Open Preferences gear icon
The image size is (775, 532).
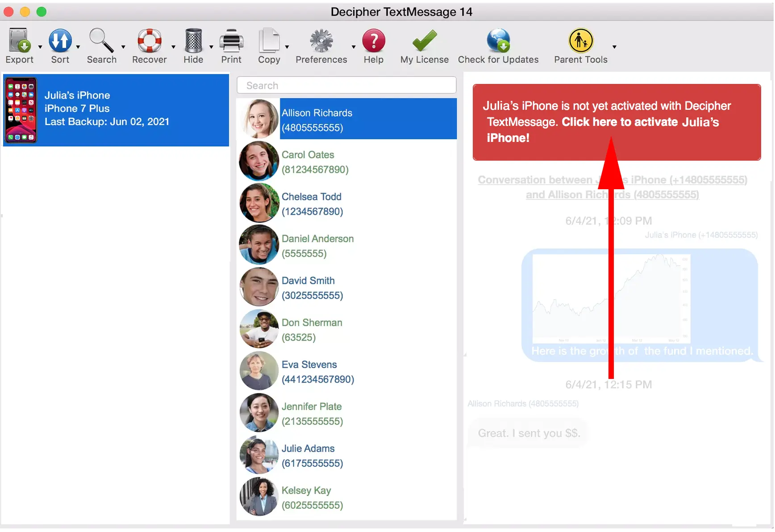(321, 41)
